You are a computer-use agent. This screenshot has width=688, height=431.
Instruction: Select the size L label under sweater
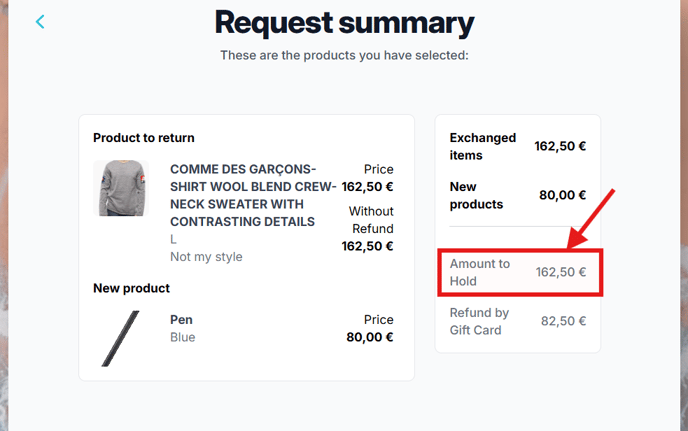(173, 239)
